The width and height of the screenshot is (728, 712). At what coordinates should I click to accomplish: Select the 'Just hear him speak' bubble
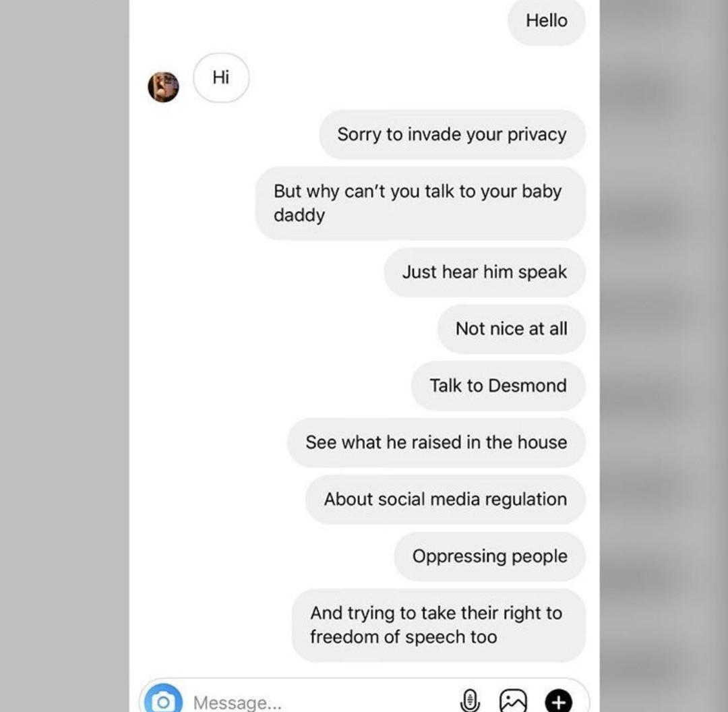pos(485,272)
